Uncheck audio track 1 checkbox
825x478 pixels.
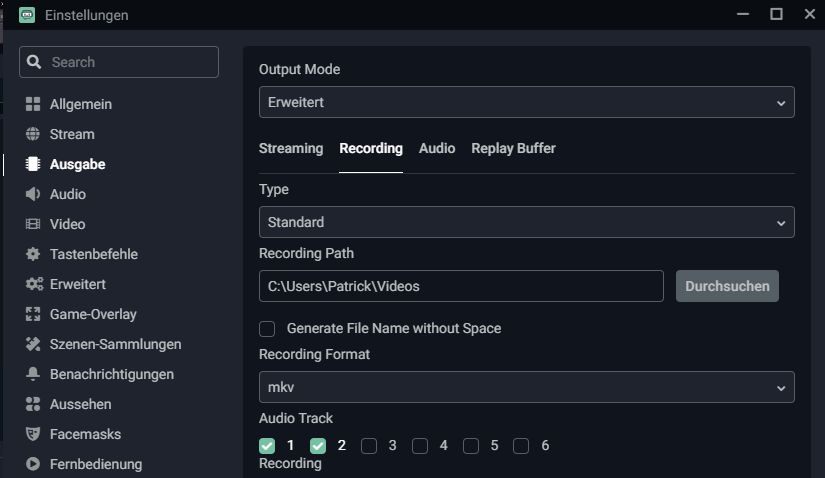click(x=267, y=446)
